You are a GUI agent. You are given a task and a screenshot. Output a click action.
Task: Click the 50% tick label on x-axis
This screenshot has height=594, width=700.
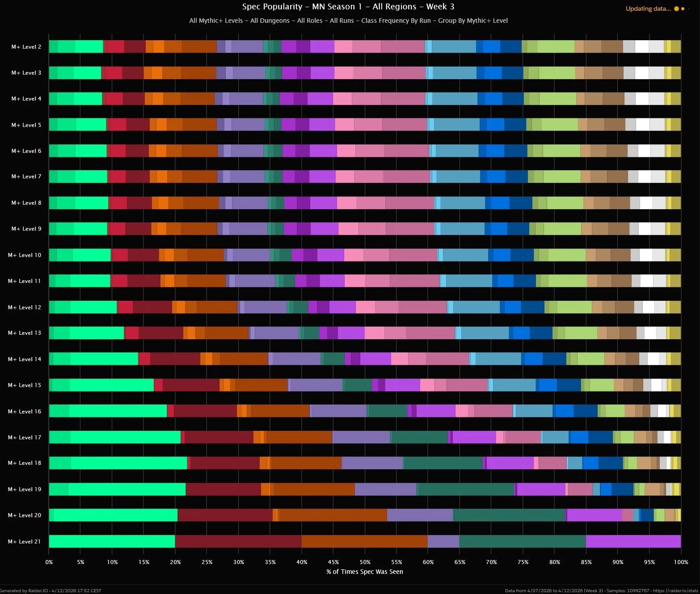(365, 562)
